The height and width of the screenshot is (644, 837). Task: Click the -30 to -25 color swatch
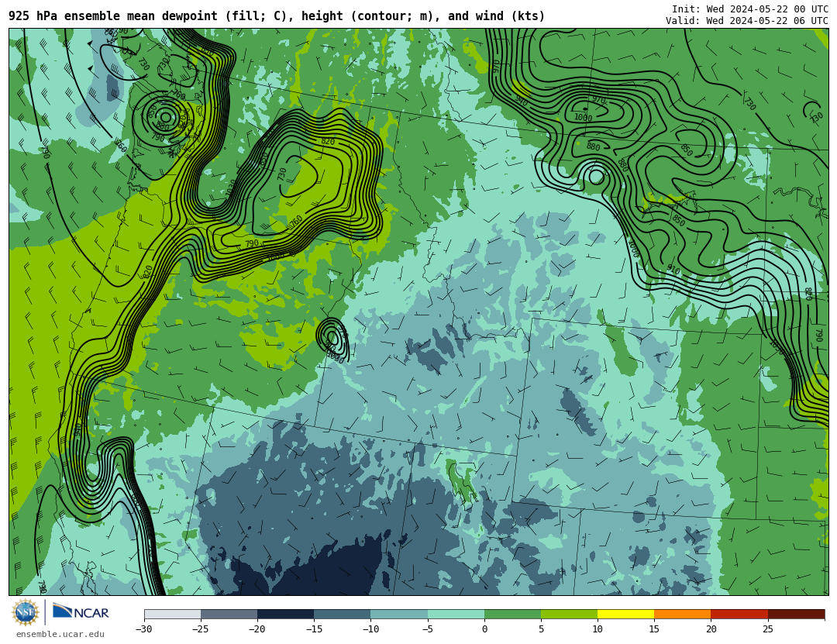172,614
